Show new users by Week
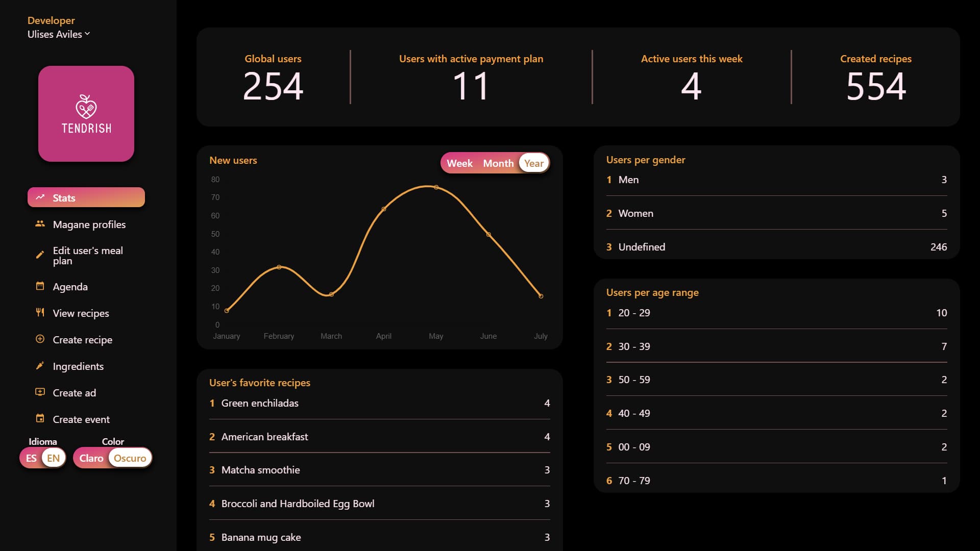This screenshot has height=551, width=980. click(460, 163)
